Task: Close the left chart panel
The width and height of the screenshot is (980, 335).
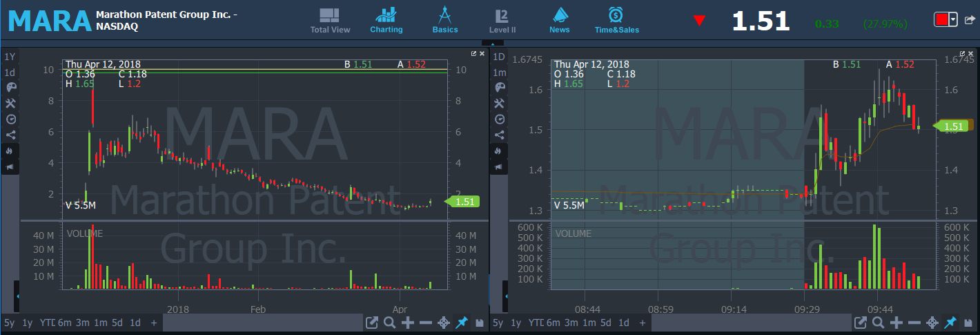Action: (482, 53)
